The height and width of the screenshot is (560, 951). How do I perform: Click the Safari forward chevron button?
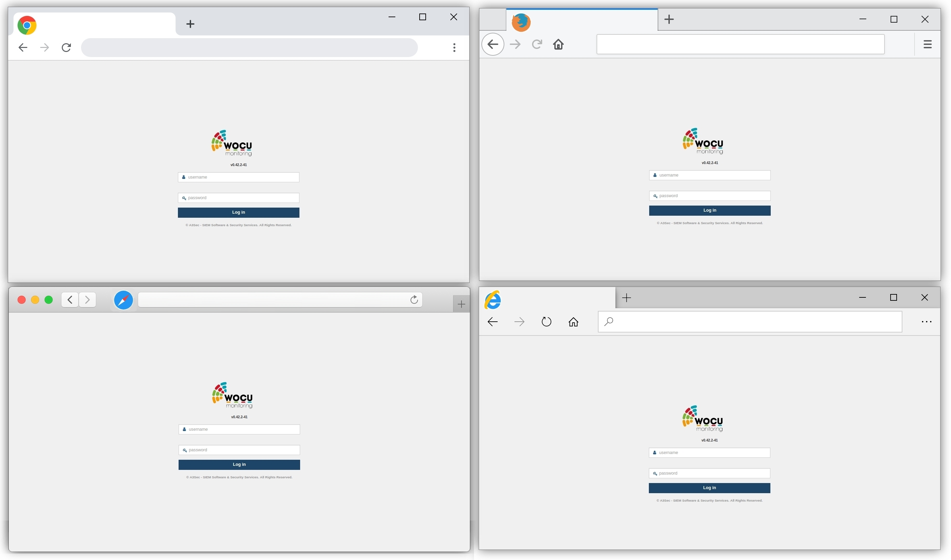(x=87, y=300)
